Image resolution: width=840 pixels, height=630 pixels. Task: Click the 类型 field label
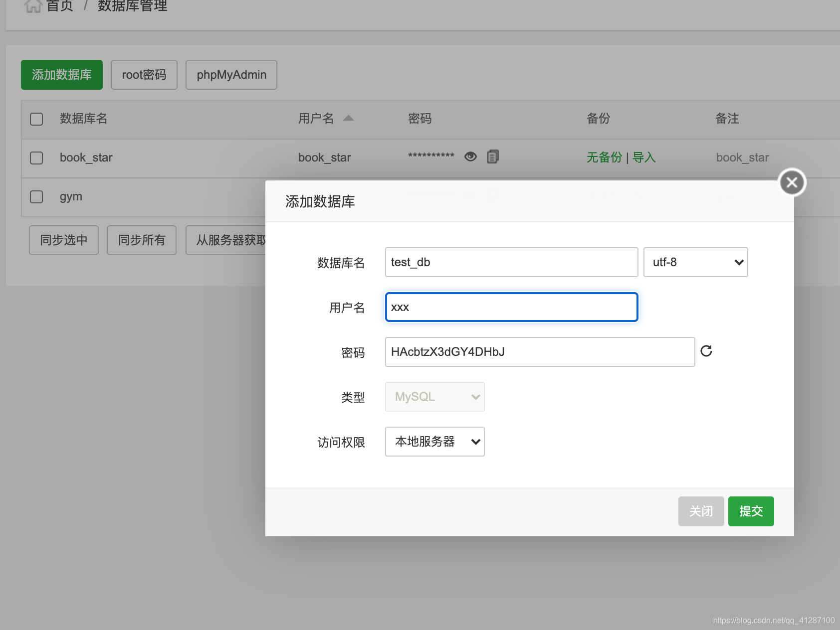[353, 398]
